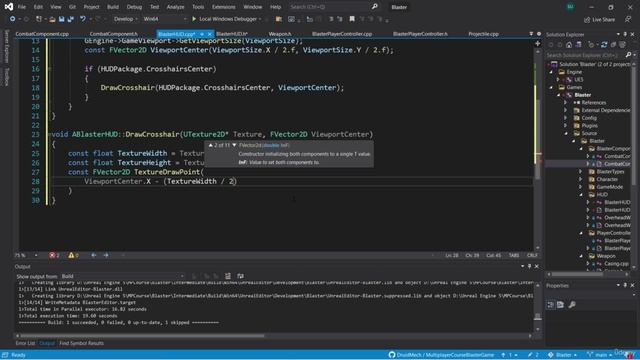Toggle word wrap in Output window
640x360 pixels.
240,276
